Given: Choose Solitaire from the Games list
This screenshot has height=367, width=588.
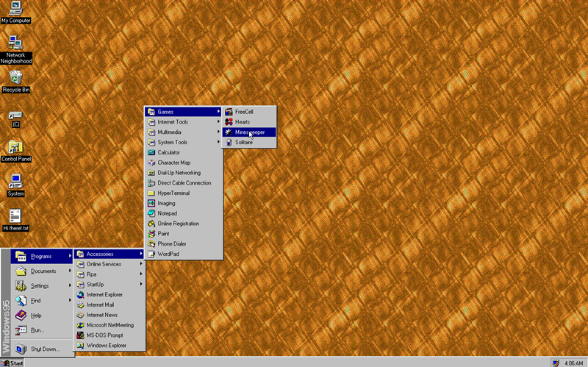Looking at the screenshot, I should coord(243,143).
